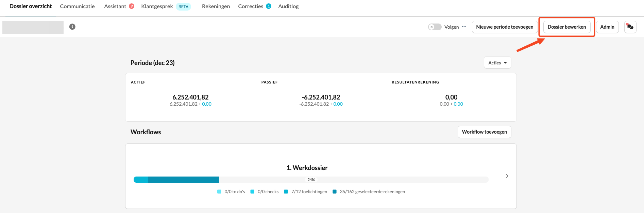644x213 pixels.
Task: Go to the Auditlog tab
Action: [288, 6]
